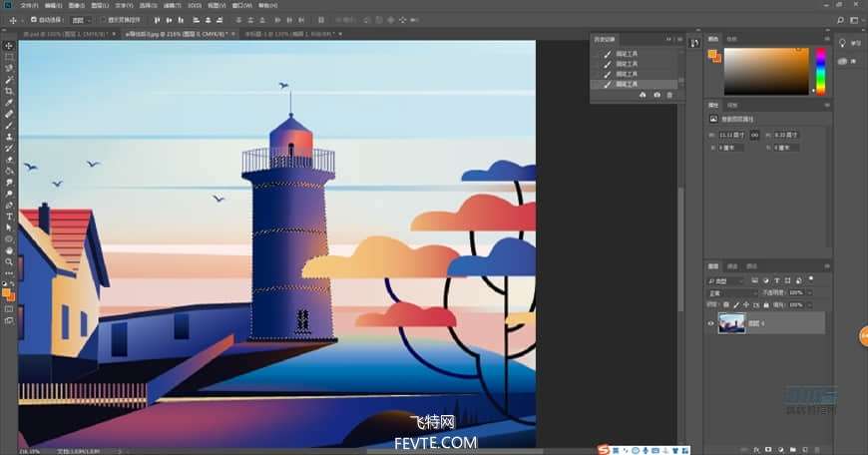The image size is (868, 455).
Task: Open the layer opacity slider arrow
Action: pos(810,292)
